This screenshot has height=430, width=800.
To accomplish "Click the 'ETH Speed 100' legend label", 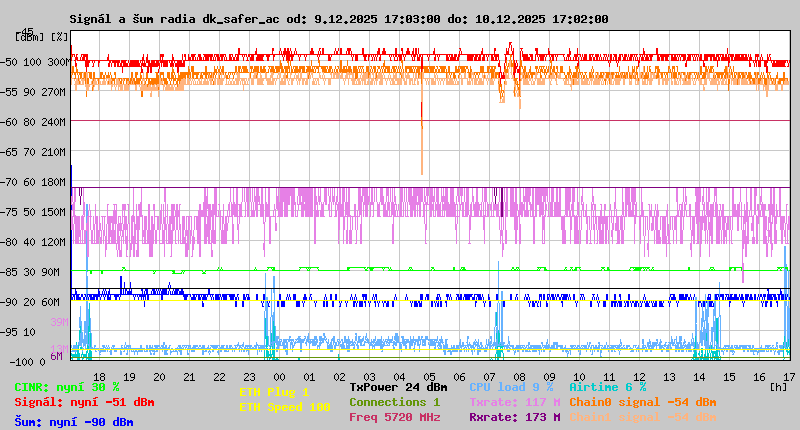I will point(285,407).
